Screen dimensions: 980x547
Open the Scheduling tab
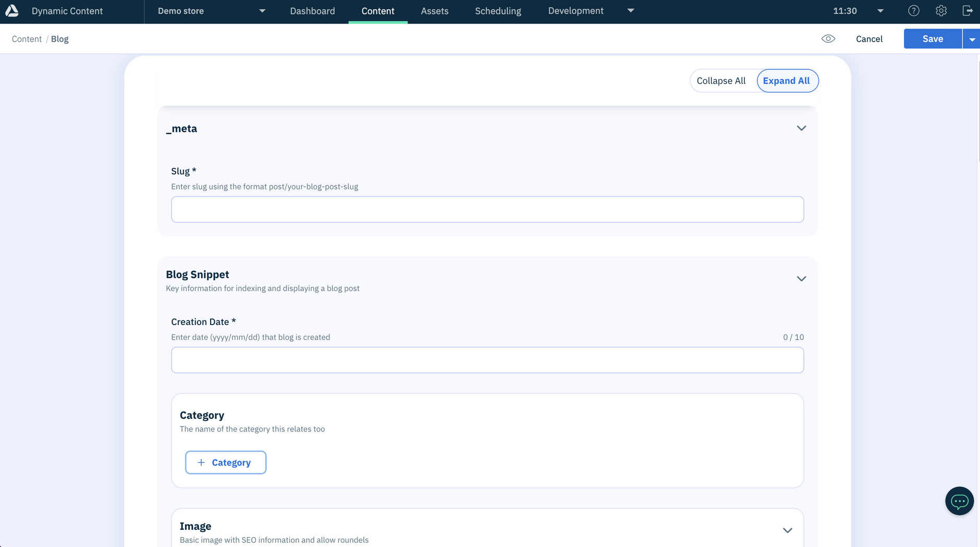pos(498,11)
